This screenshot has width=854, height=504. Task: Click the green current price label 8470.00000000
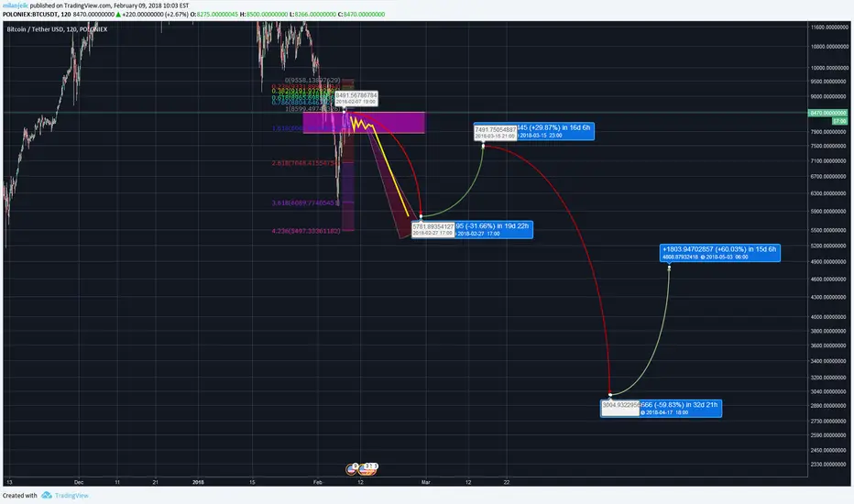(827, 113)
